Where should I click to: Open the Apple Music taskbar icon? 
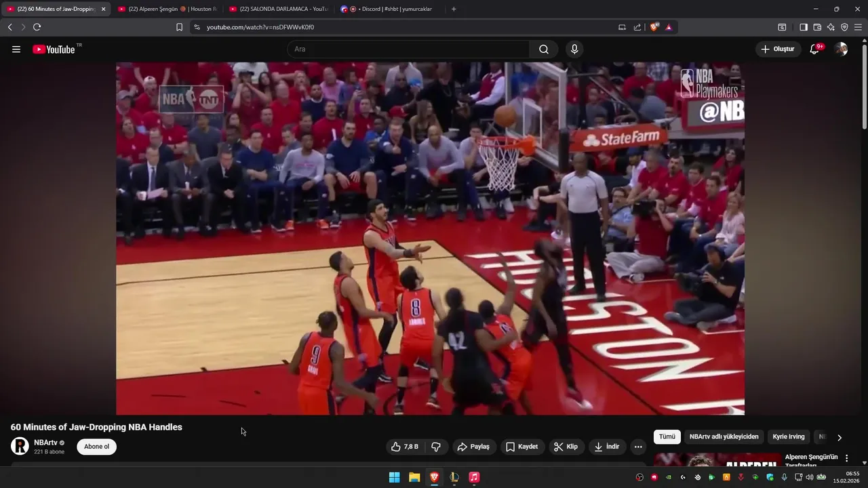pyautogui.click(x=474, y=477)
